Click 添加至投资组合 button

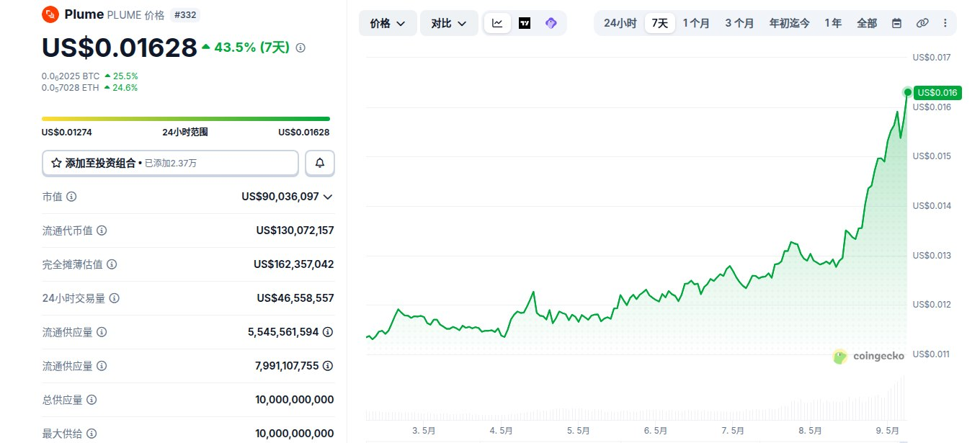tap(170, 164)
